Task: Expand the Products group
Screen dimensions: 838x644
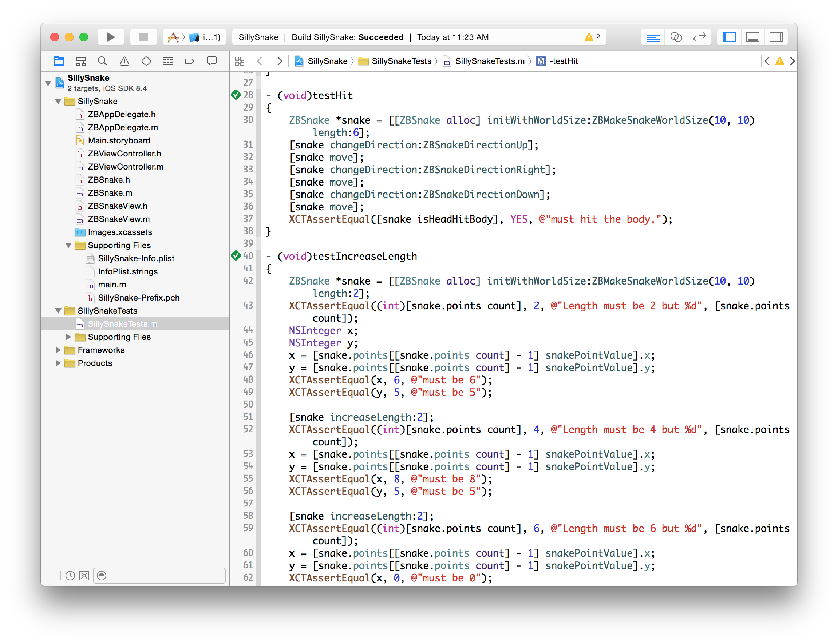Action: 58,363
